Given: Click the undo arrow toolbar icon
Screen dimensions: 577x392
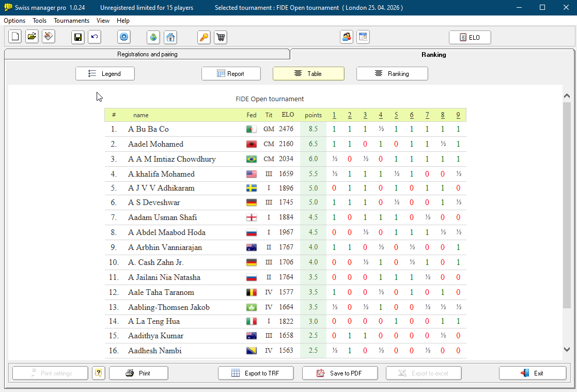Looking at the screenshot, I should point(95,37).
